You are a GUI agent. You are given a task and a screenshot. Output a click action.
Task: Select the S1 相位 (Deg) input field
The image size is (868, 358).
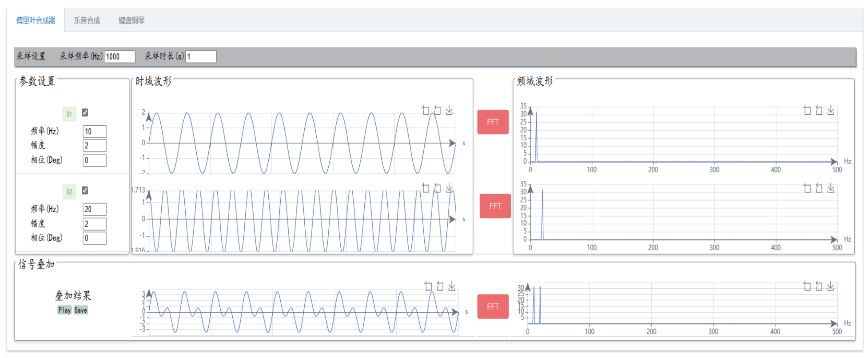click(95, 160)
